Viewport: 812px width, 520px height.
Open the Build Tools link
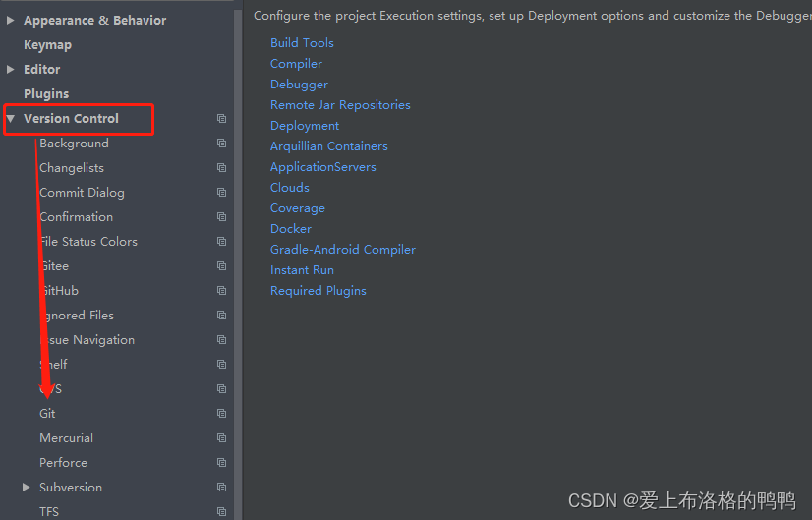click(302, 43)
